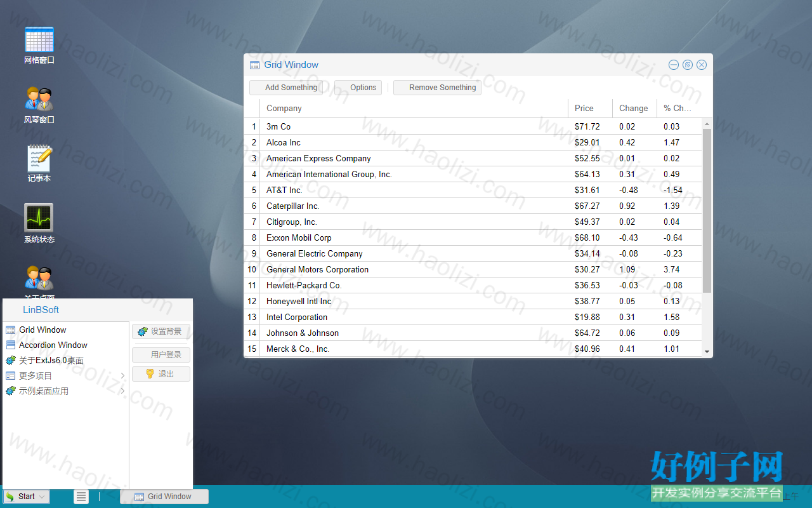Click the 1.09 change value for General Motors
Screen dimensions: 812x508
click(x=634, y=269)
